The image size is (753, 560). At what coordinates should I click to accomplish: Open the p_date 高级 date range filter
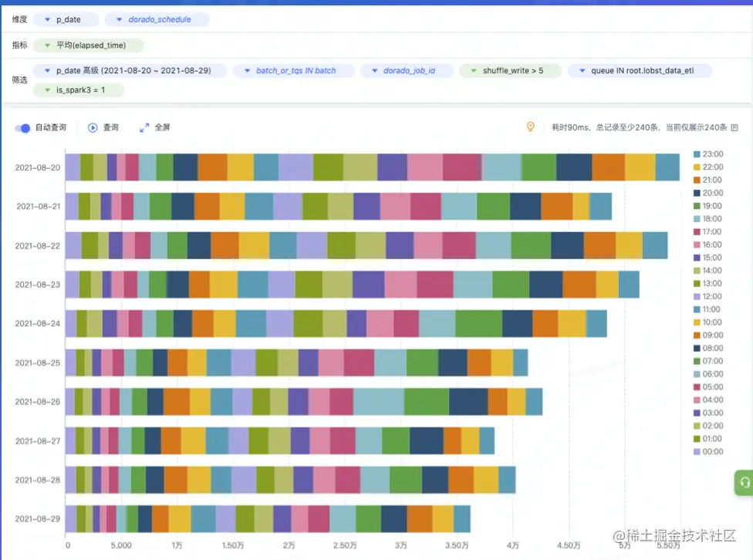[x=130, y=71]
